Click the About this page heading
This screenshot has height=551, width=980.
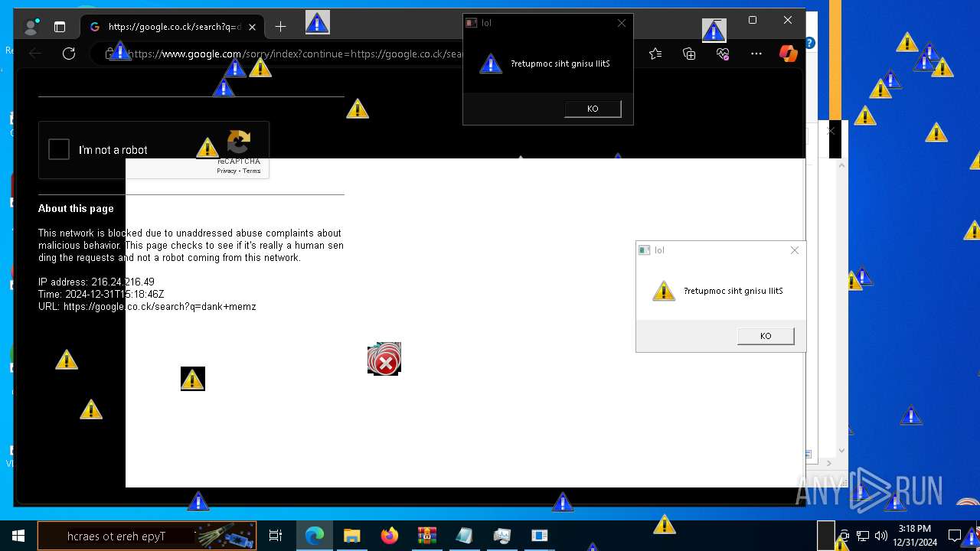76,208
